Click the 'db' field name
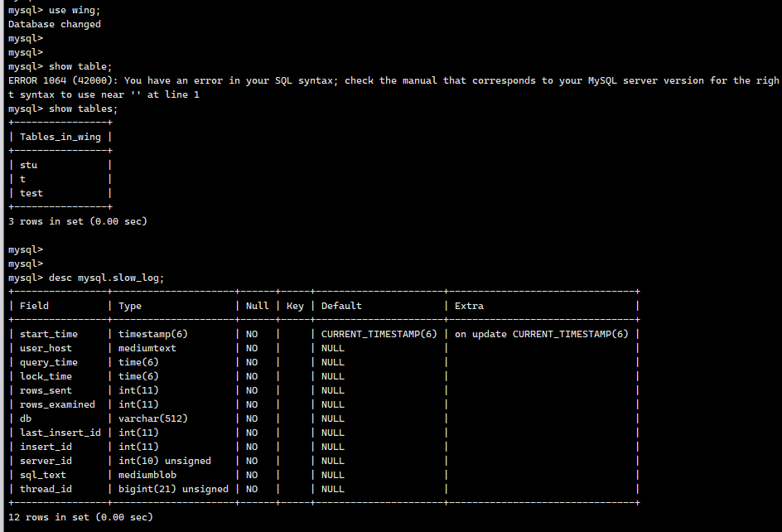 (x=26, y=418)
